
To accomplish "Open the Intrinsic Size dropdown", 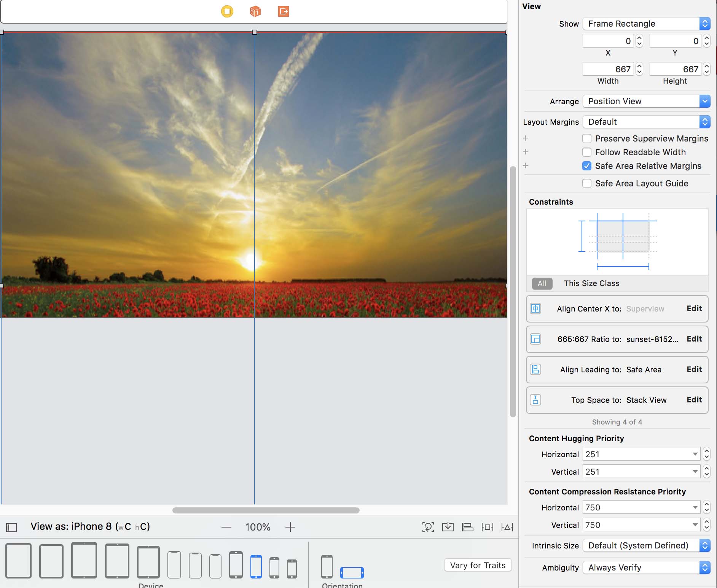I will [x=646, y=545].
